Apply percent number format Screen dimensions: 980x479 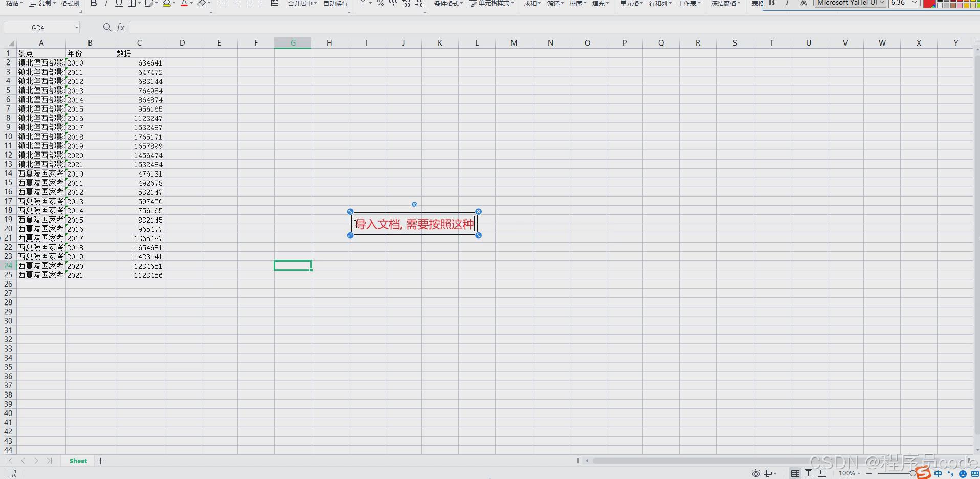click(x=380, y=3)
